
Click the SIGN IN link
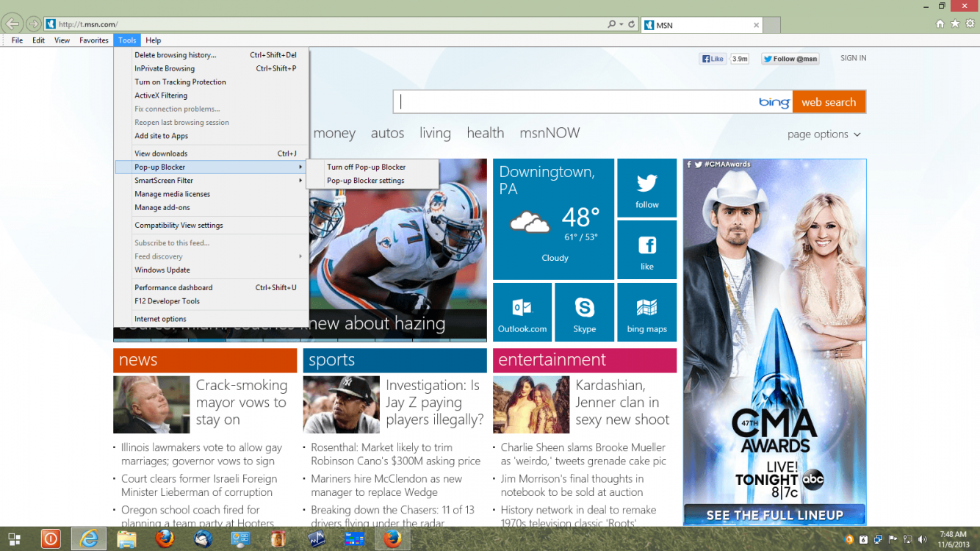853,58
